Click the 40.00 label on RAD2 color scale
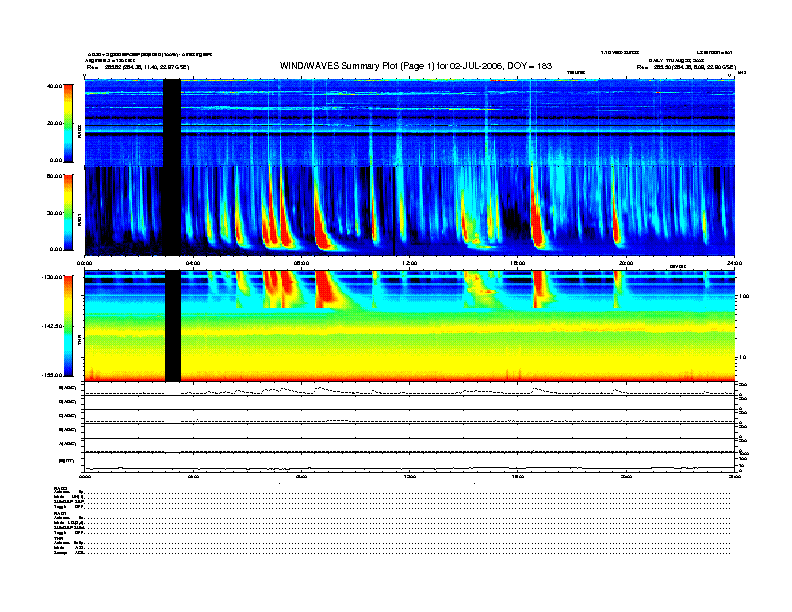Viewport: 792px width, 612px height. click(x=54, y=86)
